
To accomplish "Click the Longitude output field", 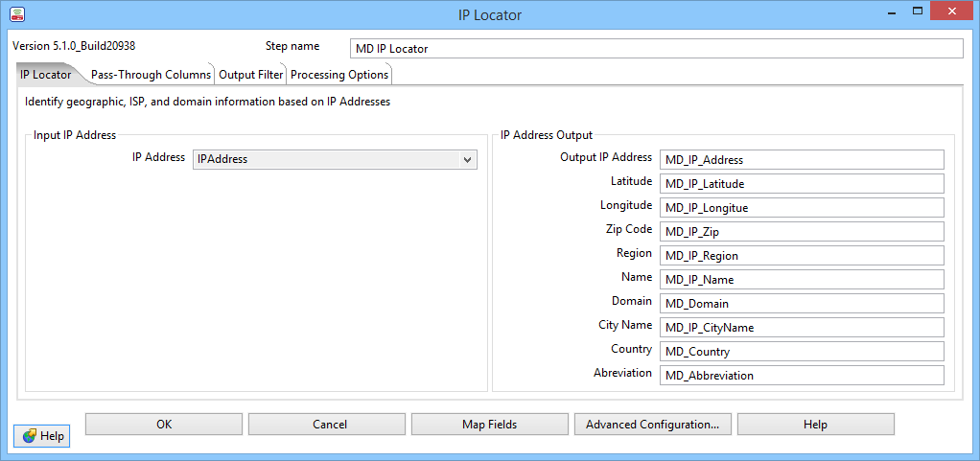I will coord(802,208).
